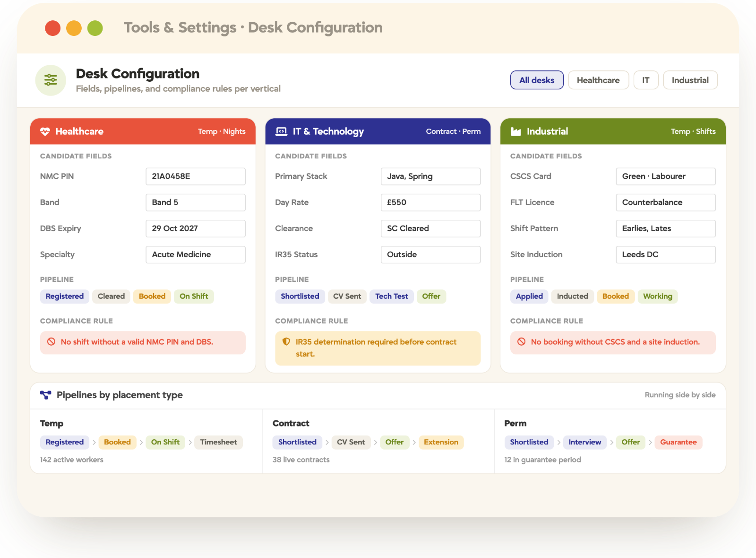
Task: Click the shield icon in IR35 rule
Action: tap(286, 342)
